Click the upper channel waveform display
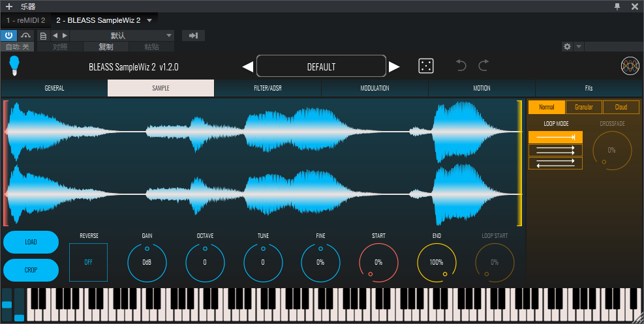 coord(263,131)
